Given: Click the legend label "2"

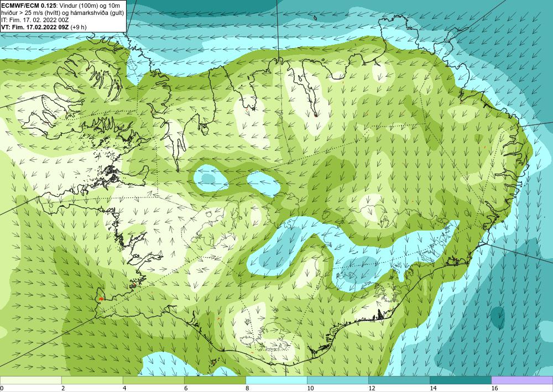Looking at the screenshot, I should click(x=63, y=389).
